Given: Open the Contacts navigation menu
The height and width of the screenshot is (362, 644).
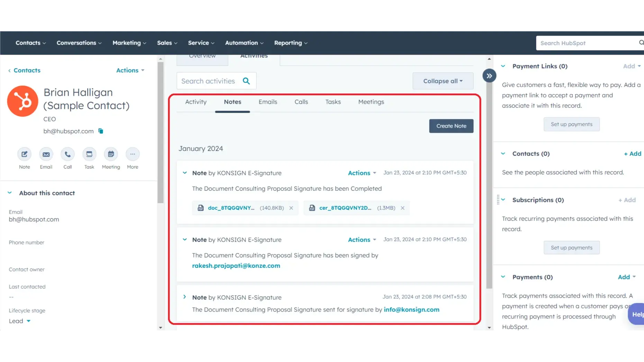Looking at the screenshot, I should [x=30, y=43].
